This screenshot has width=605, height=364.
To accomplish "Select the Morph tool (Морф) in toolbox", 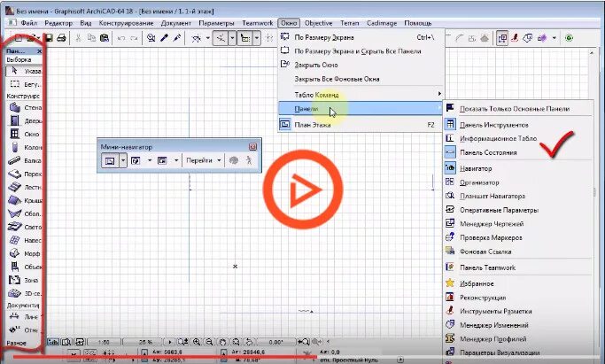I will (25, 253).
